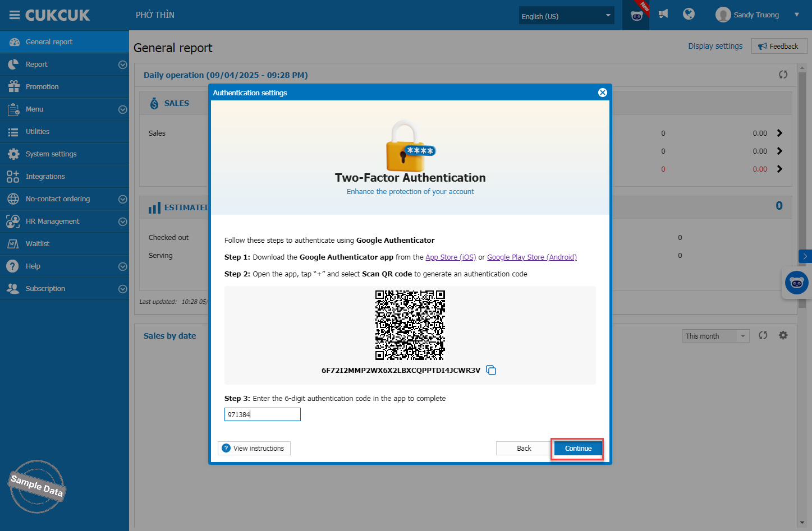The image size is (812, 531).
Task: Open announcements megaphone icon
Action: (x=663, y=14)
